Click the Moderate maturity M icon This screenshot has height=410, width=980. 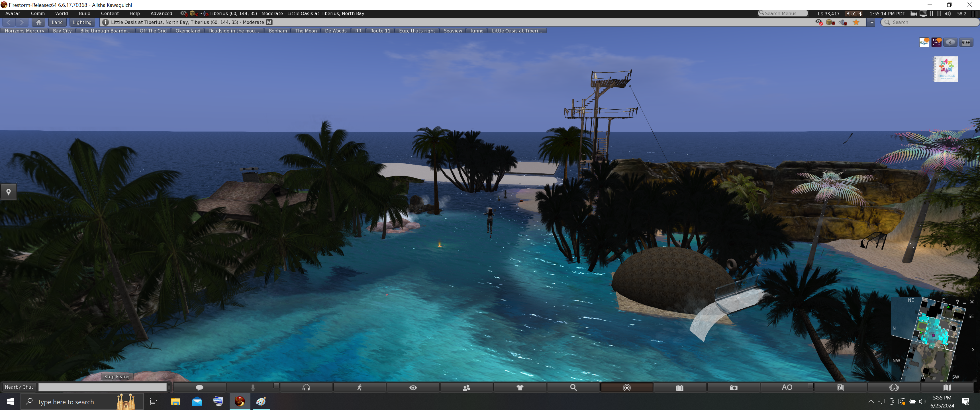coord(269,22)
